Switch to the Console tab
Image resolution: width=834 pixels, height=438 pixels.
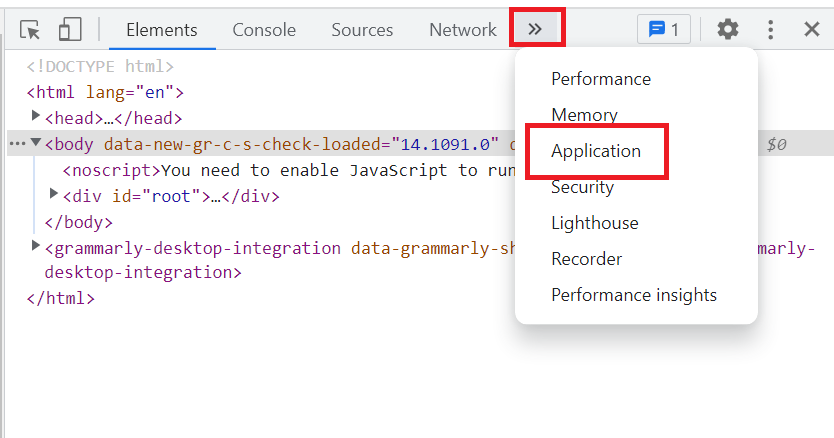coord(264,30)
